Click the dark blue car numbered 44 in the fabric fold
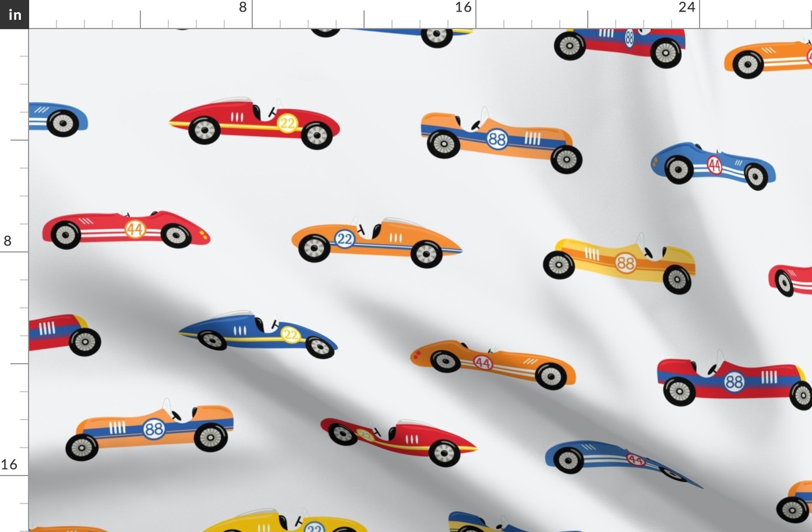Viewport: 812px width, 532px height. click(624, 464)
